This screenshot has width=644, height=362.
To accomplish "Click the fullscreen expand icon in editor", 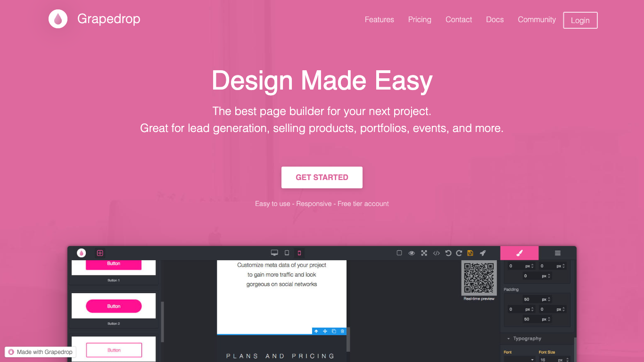I will pos(424,253).
